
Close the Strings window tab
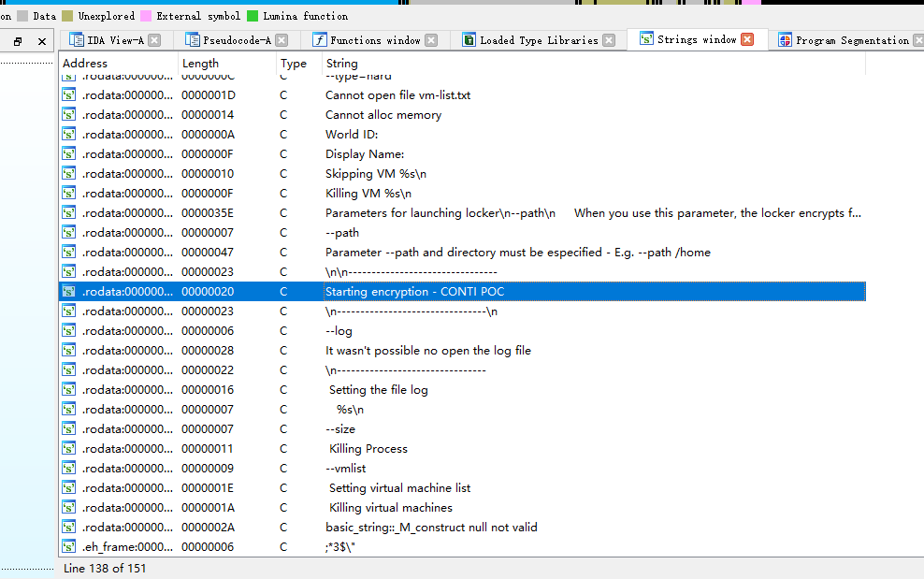coord(747,39)
